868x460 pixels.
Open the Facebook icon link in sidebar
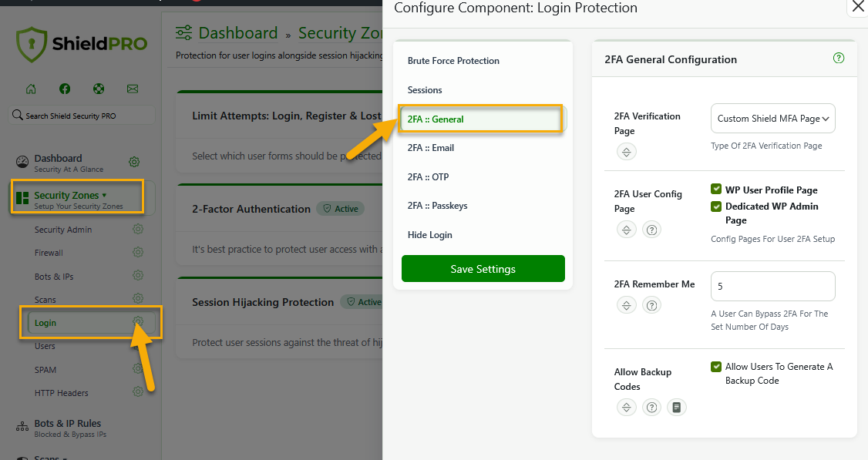[x=65, y=89]
